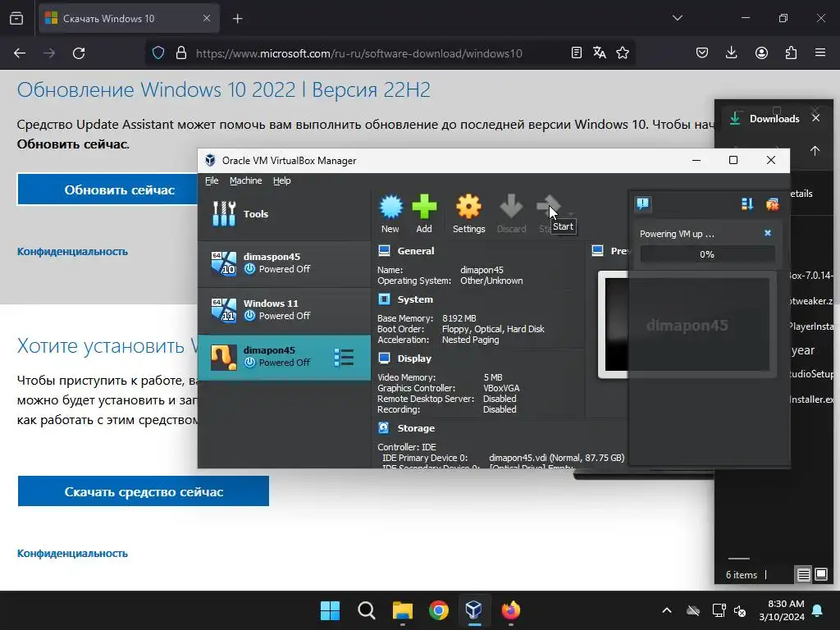
Task: Open the dropdown arrow beside Start
Action: tap(571, 214)
